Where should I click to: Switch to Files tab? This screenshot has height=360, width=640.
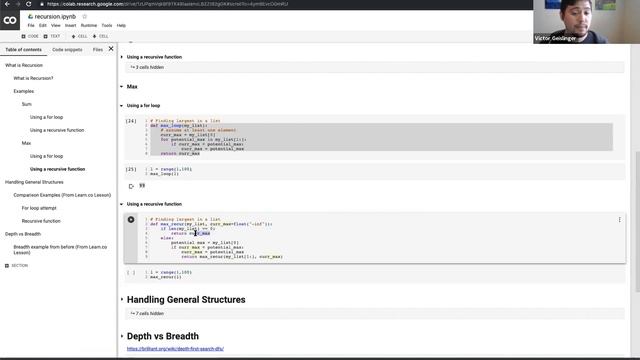[98, 49]
